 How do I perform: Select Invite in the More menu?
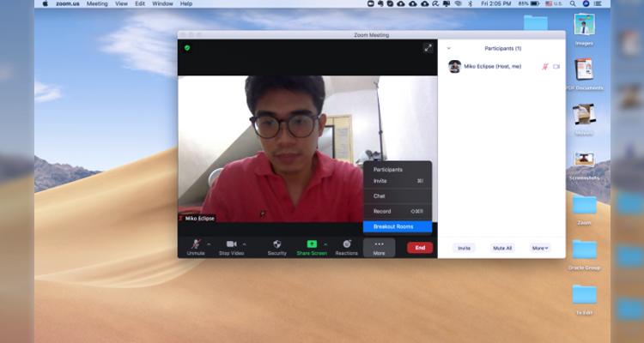(x=398, y=181)
